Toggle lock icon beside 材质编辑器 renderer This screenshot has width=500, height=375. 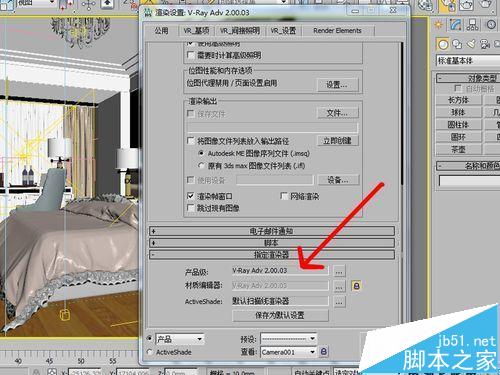coord(356,286)
